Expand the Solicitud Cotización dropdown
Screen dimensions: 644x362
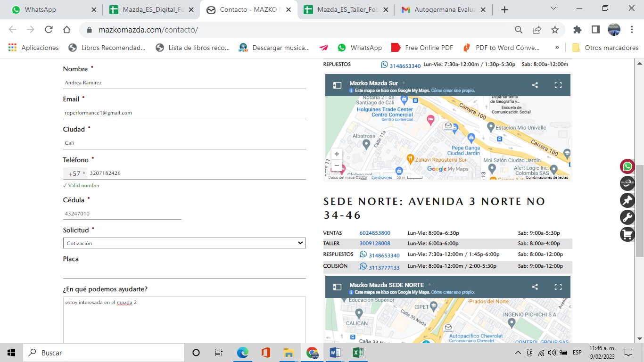(x=184, y=243)
